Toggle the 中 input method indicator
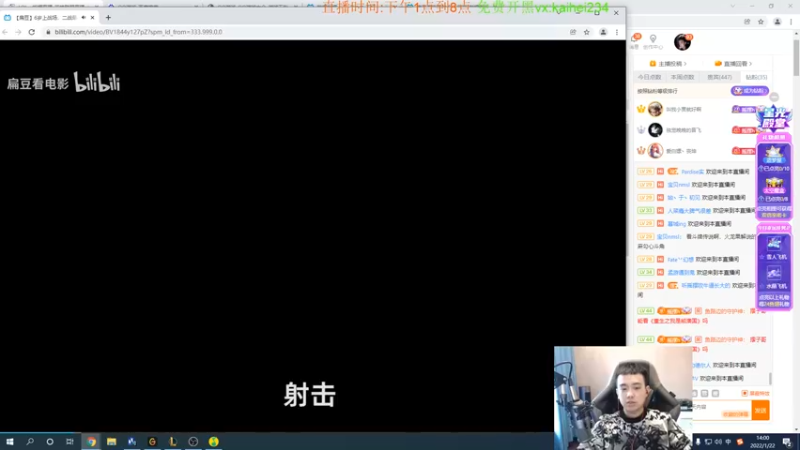Viewport: 800px width, 450px height. 728,442
